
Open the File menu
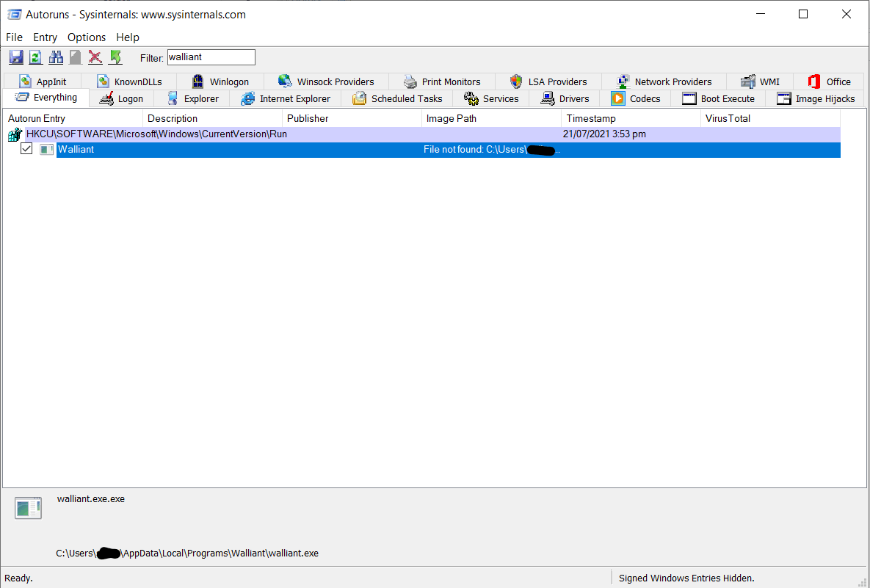coord(14,37)
